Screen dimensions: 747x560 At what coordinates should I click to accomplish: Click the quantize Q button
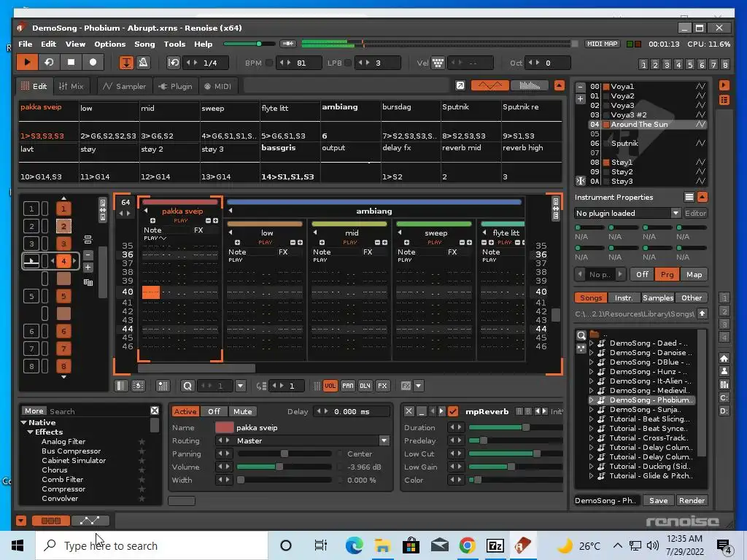pyautogui.click(x=187, y=386)
